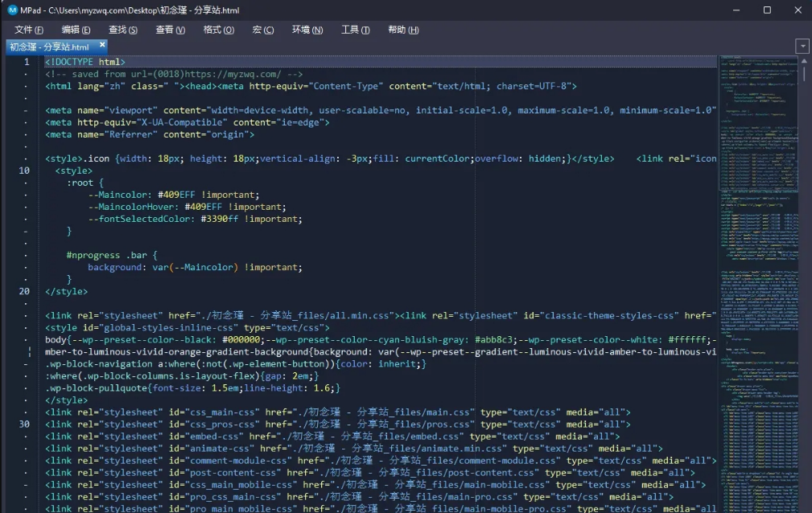Open the 工具 (Tools) menu
This screenshot has width=812, height=513.
pyautogui.click(x=355, y=30)
